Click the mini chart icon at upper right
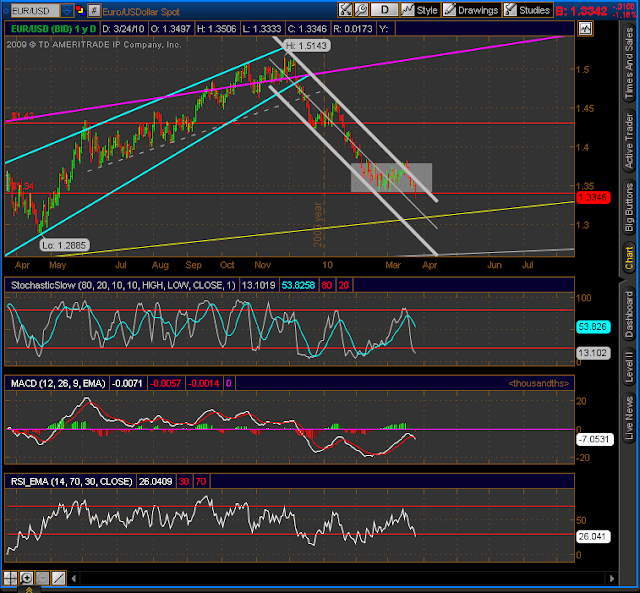The width and height of the screenshot is (640, 593). point(585,29)
